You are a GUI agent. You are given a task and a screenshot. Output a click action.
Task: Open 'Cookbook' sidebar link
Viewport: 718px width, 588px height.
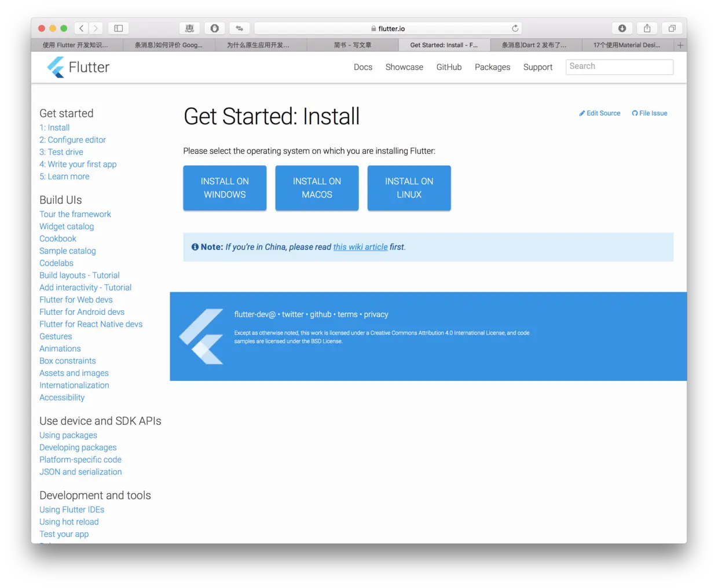(x=58, y=238)
